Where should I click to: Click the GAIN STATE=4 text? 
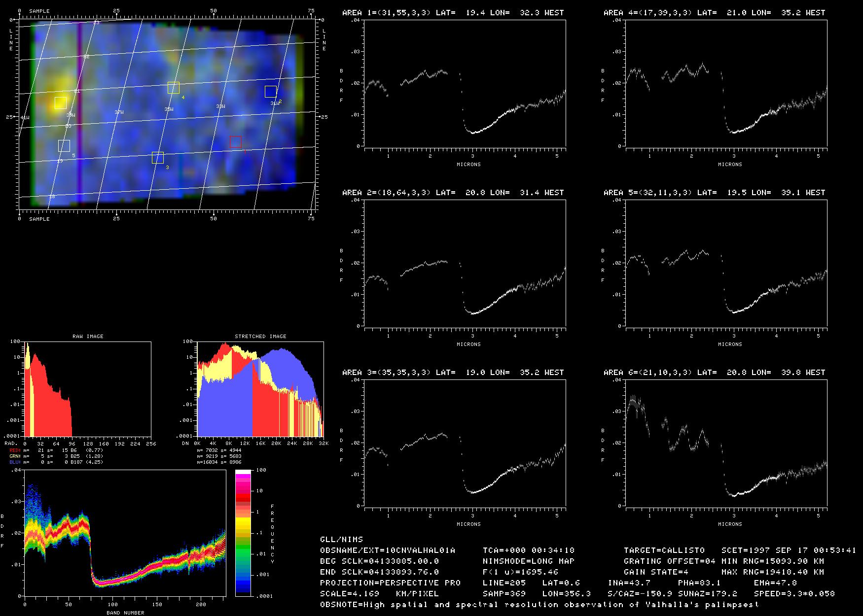pos(656,572)
